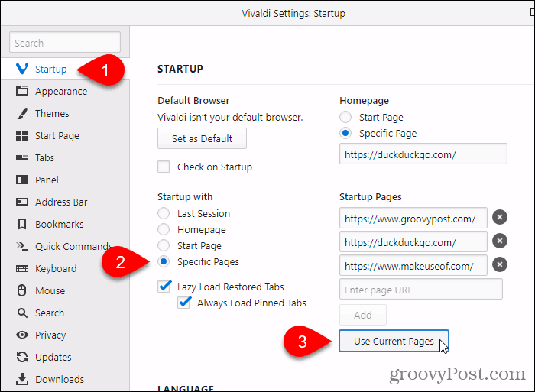Click the Tabs icon in sidebar

(x=22, y=157)
